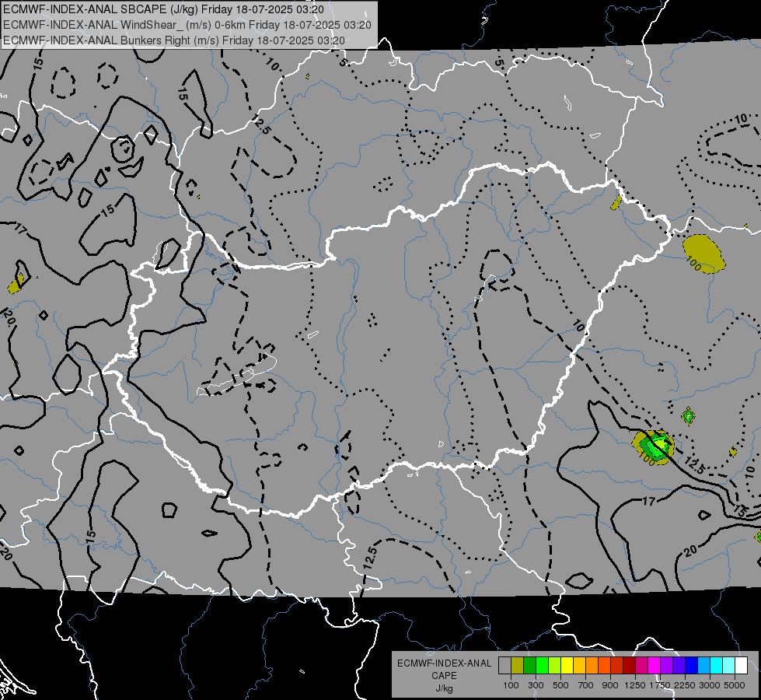
Task: Select the pure blue legend swatch
Action: 692,665
